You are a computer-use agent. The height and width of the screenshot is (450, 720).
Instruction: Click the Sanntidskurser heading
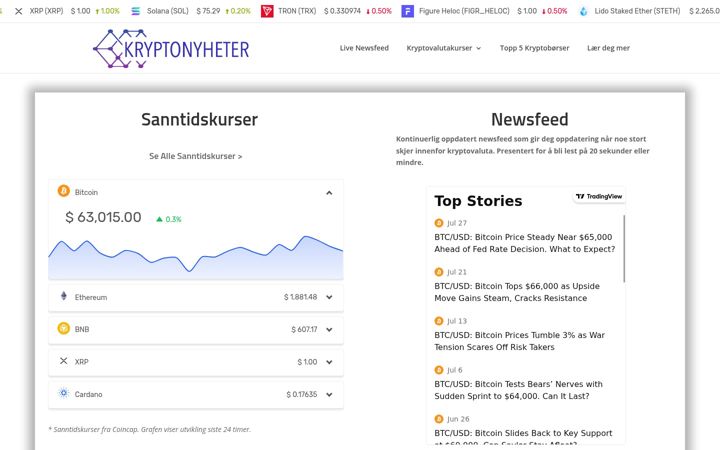click(199, 119)
